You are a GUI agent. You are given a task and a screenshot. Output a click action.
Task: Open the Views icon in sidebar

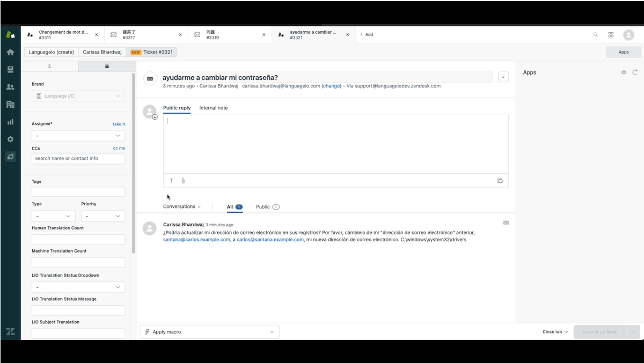click(x=10, y=70)
